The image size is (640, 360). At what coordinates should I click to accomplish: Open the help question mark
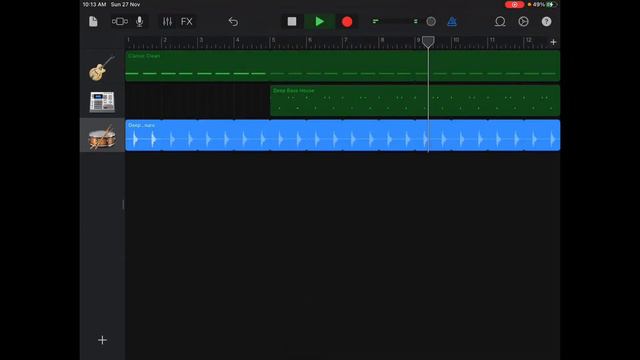point(547,21)
